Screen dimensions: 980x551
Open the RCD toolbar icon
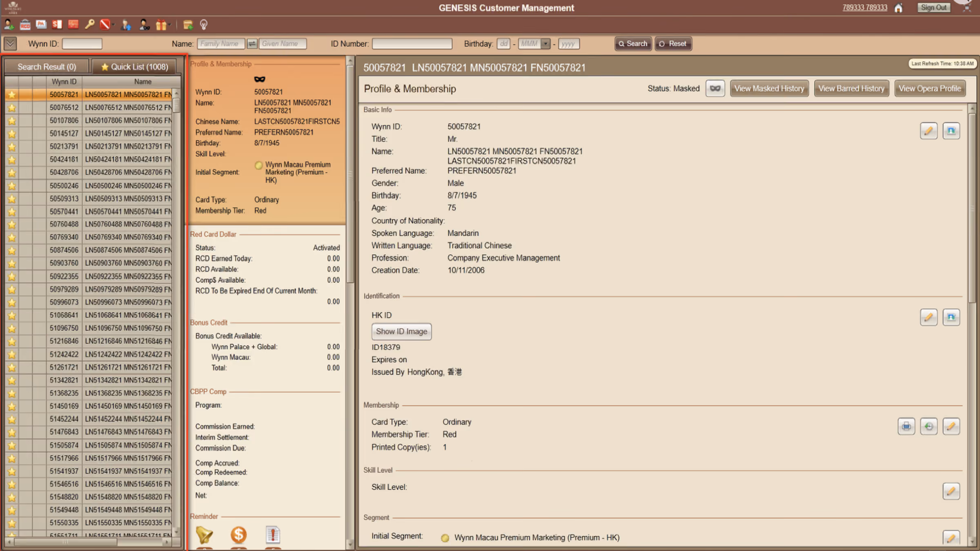25,25
